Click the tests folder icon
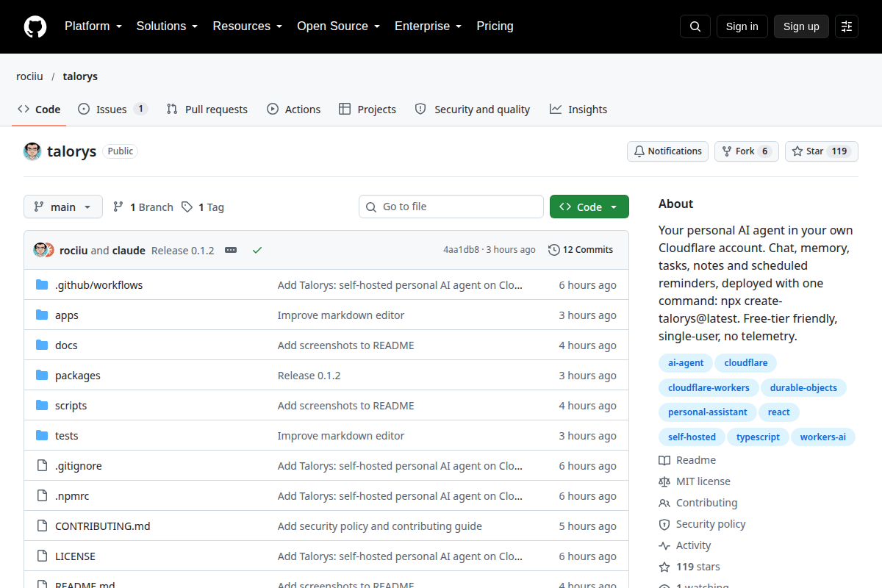Screen dimensions: 882x588 coord(42,436)
